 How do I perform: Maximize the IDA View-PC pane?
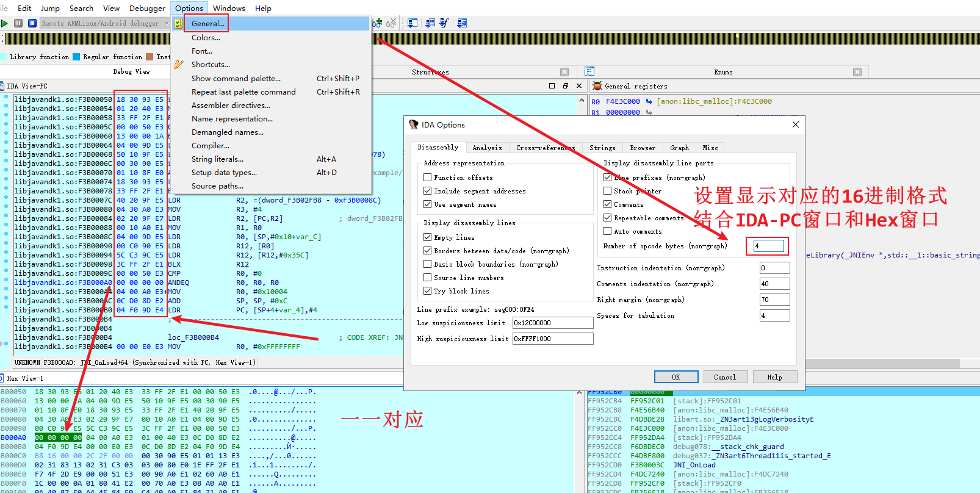552,86
